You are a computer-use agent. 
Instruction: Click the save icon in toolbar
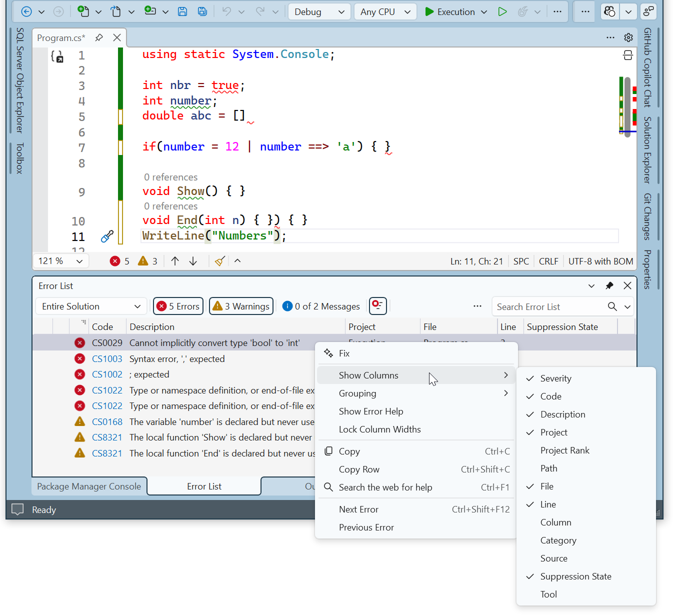click(182, 11)
